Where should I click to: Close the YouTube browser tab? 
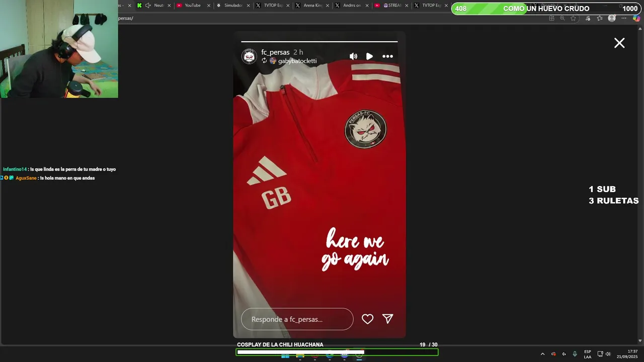pos(209,6)
